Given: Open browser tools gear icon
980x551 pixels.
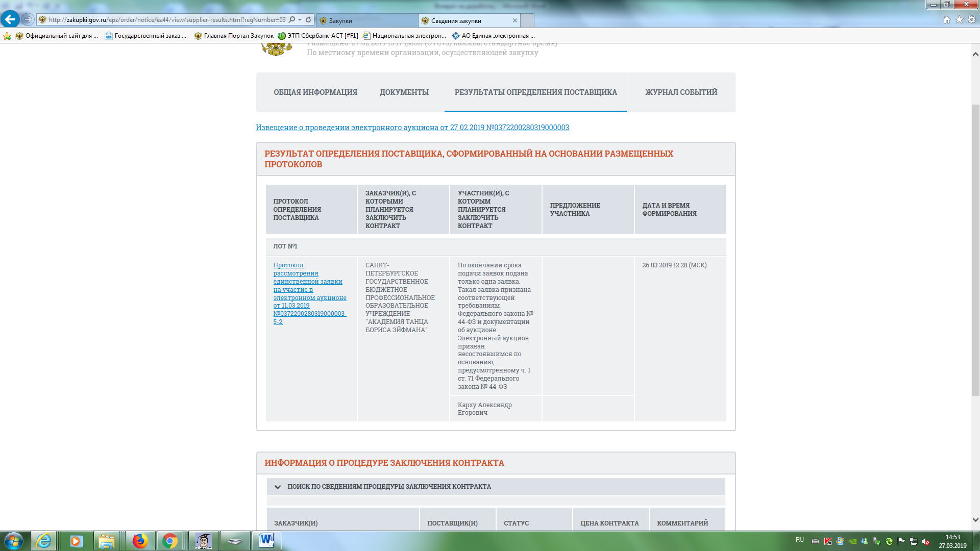Looking at the screenshot, I should click(x=972, y=20).
